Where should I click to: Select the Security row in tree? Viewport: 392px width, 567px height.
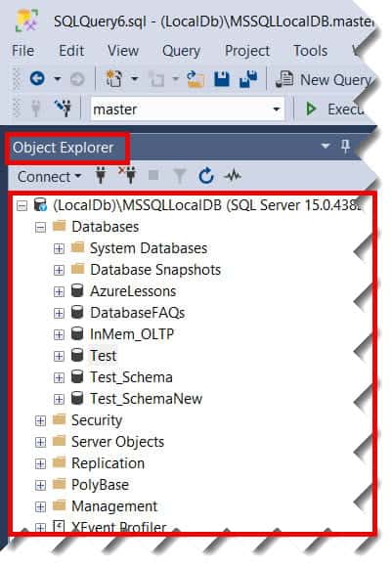pos(97,420)
